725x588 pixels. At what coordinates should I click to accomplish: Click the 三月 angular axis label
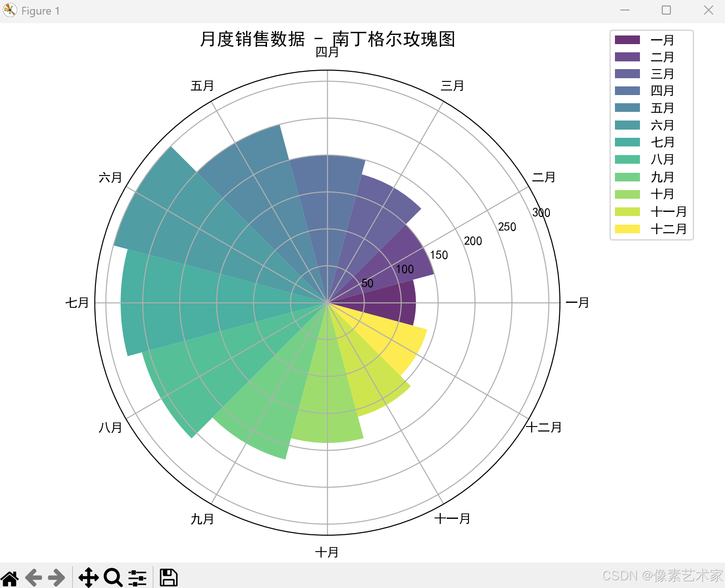pyautogui.click(x=452, y=85)
